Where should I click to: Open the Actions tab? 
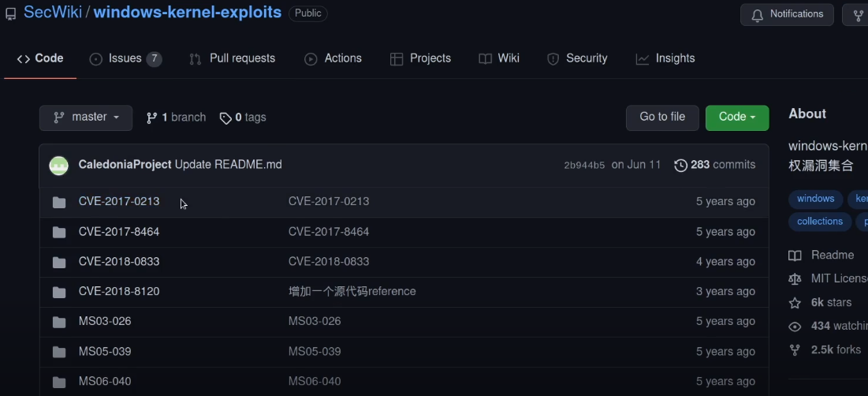click(x=333, y=58)
